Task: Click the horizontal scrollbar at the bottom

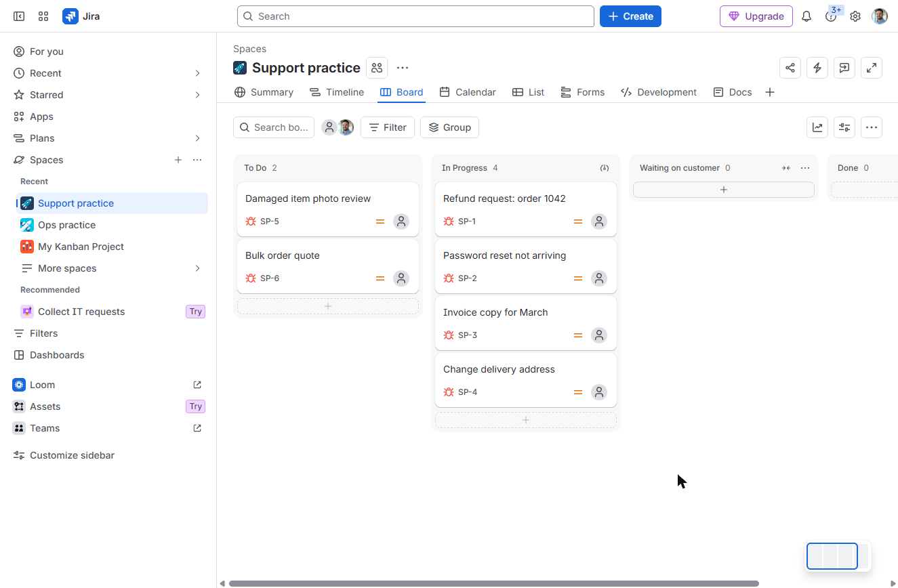Action: [x=494, y=583]
